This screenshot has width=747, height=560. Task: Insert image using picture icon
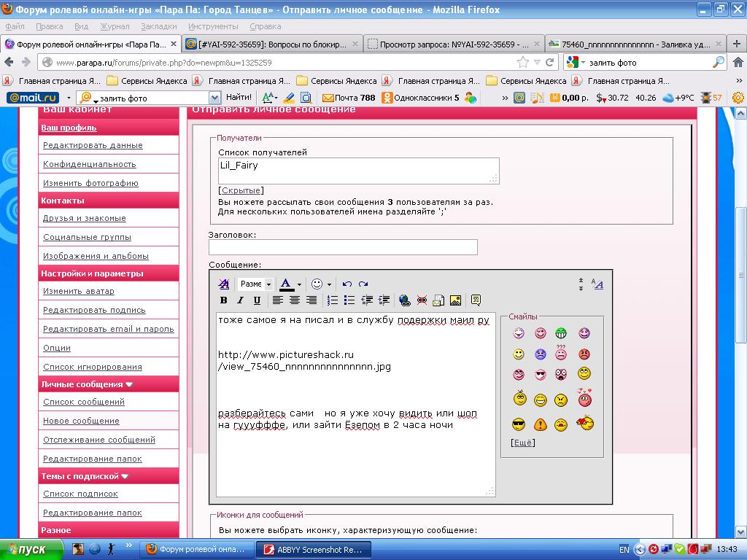455,300
